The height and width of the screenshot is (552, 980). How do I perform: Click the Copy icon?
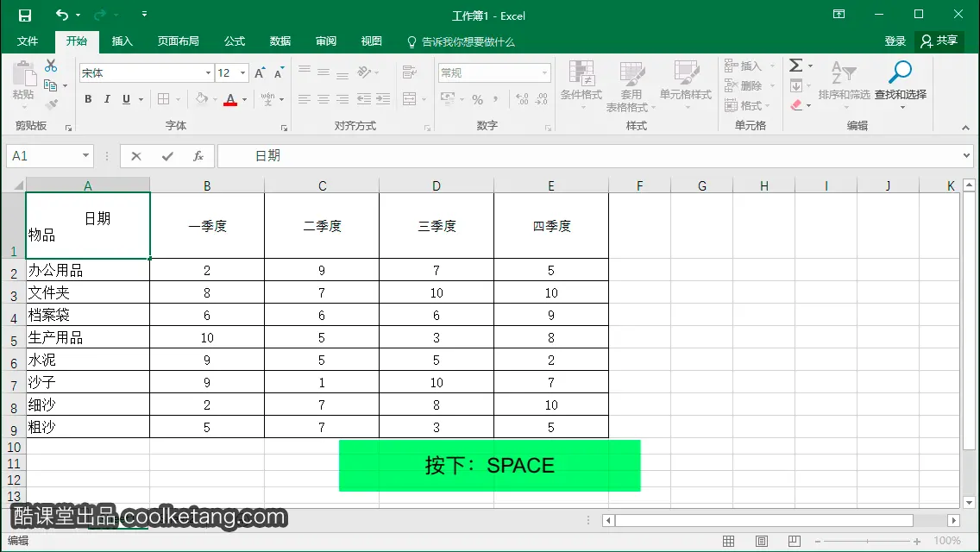51,85
